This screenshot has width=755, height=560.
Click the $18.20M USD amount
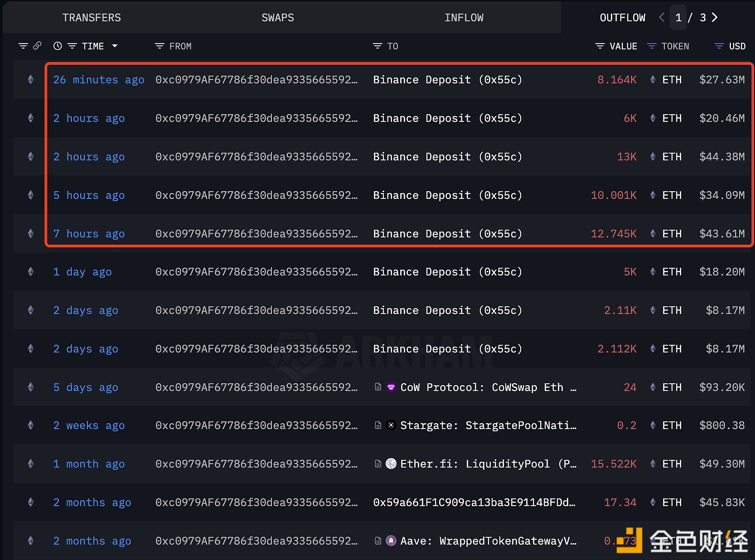click(722, 272)
